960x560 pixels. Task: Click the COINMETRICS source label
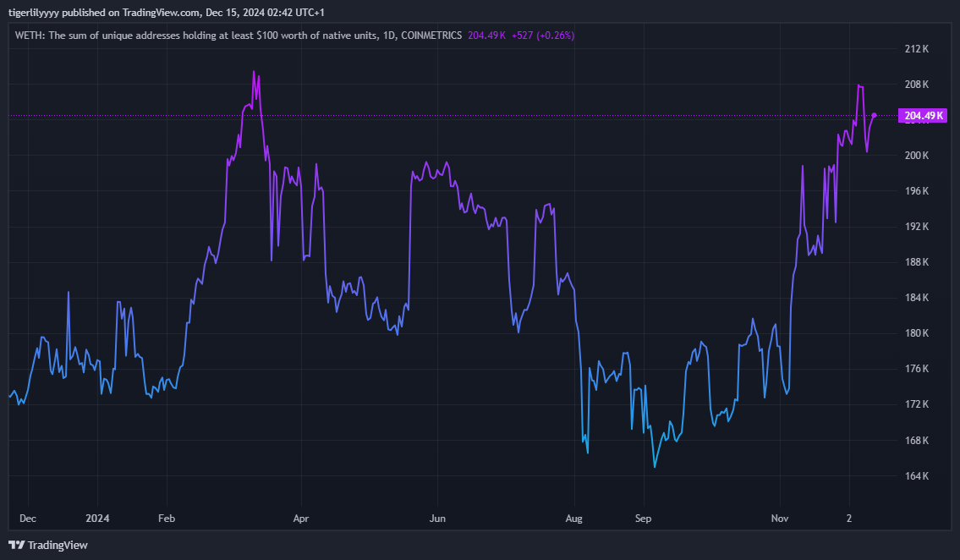431,36
